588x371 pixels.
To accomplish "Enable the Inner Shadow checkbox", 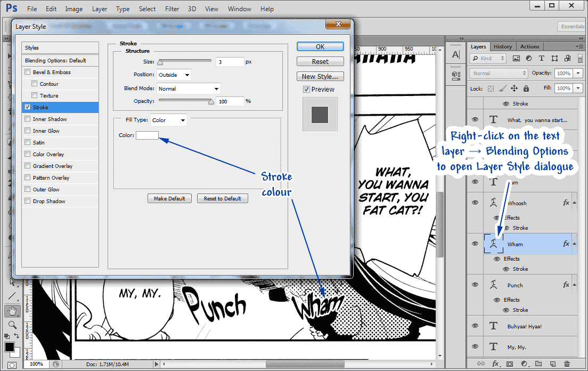I will [27, 119].
